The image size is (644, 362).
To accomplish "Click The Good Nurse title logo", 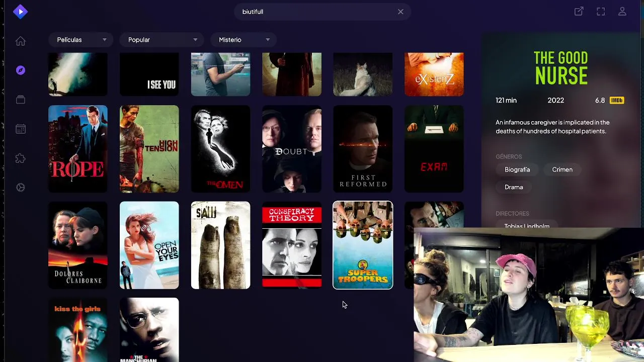I will point(560,68).
